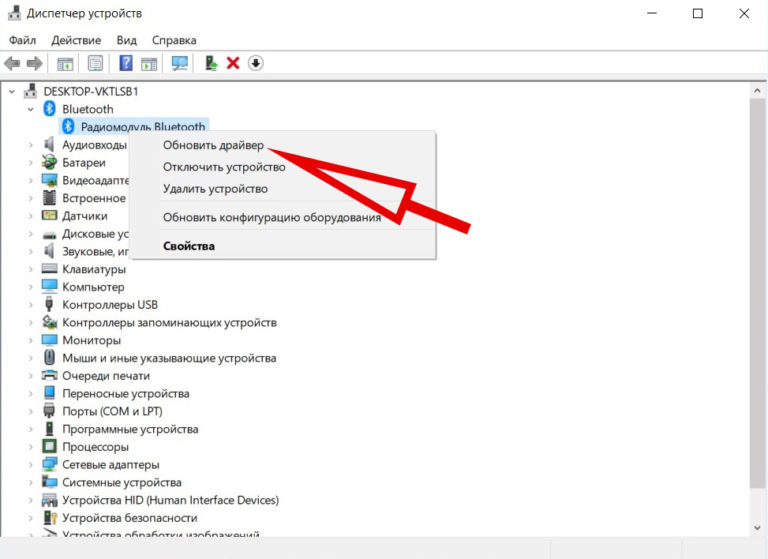
Task: Select the Мониторы tree item
Action: 90,340
